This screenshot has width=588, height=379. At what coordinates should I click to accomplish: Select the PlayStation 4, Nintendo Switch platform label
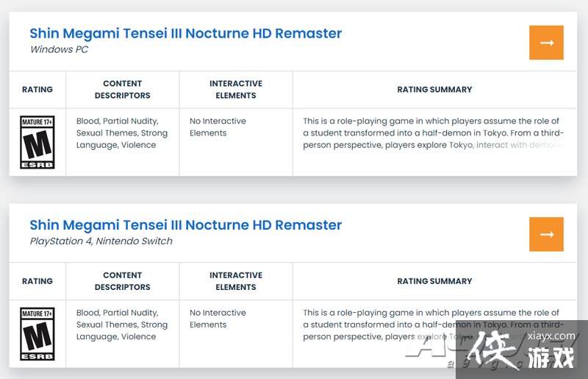point(101,241)
